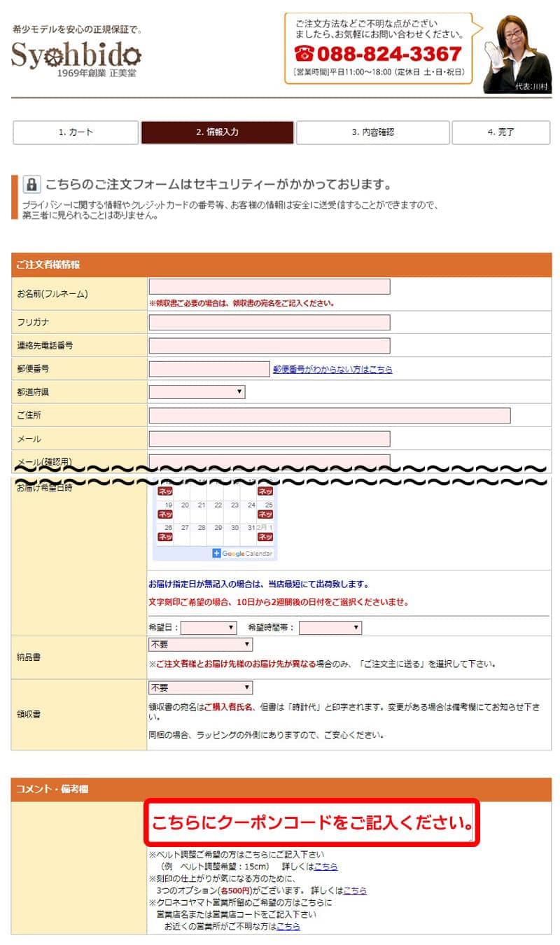Click the ネッ event under day 25

click(265, 514)
